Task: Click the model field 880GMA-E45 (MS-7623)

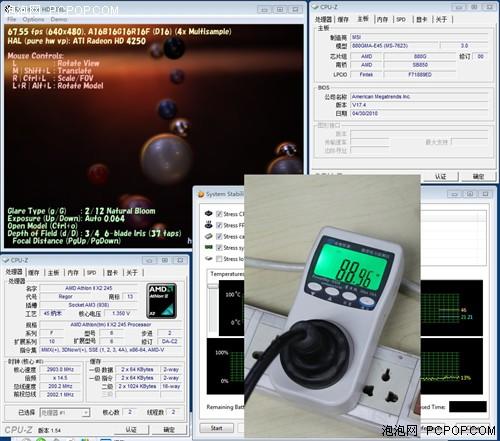Action: pos(394,46)
